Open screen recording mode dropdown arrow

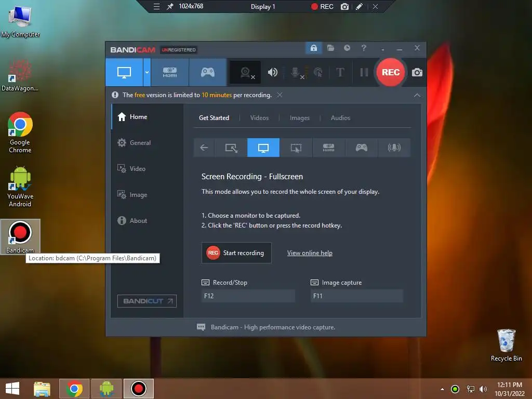[x=147, y=72]
